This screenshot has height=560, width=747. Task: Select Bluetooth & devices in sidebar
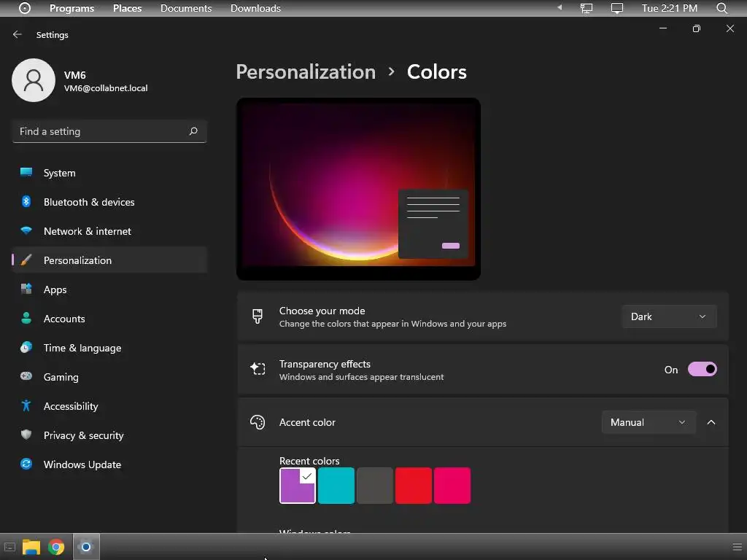(109, 201)
